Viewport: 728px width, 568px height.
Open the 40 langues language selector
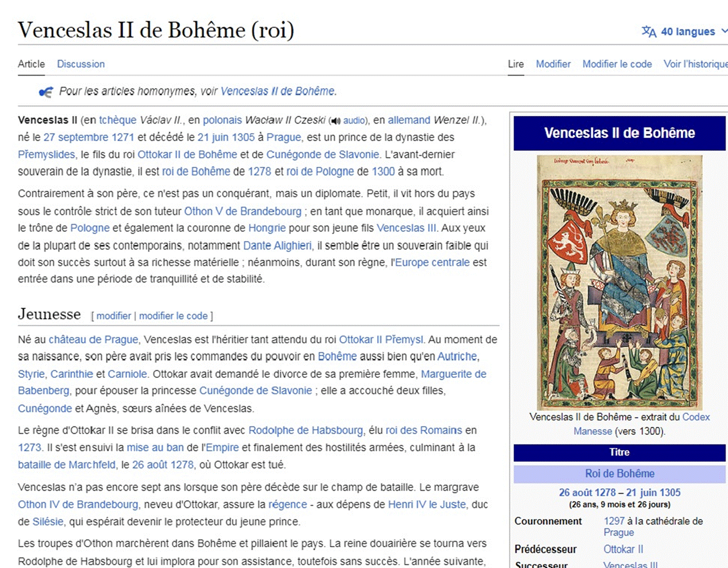684,32
